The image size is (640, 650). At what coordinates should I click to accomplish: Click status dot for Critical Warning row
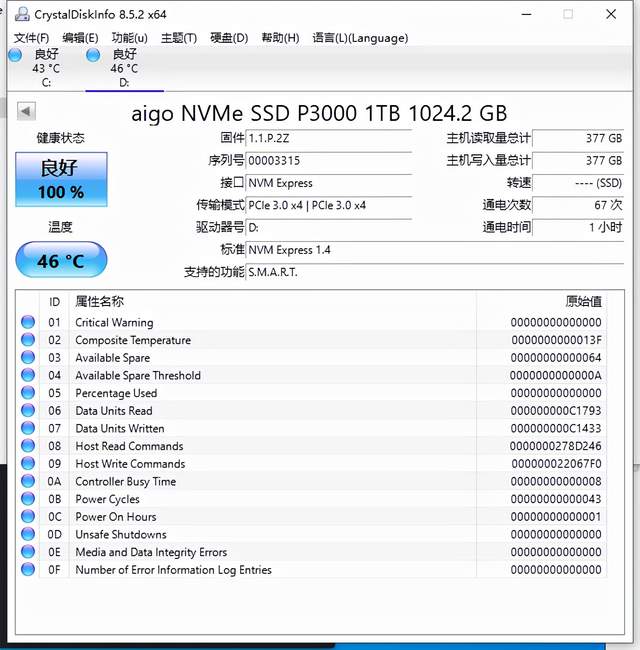[x=28, y=322]
